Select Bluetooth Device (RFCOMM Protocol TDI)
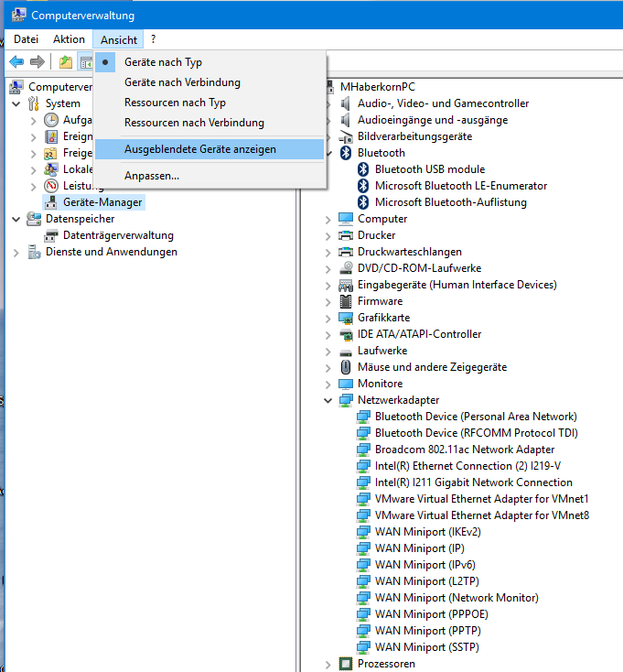 click(476, 433)
